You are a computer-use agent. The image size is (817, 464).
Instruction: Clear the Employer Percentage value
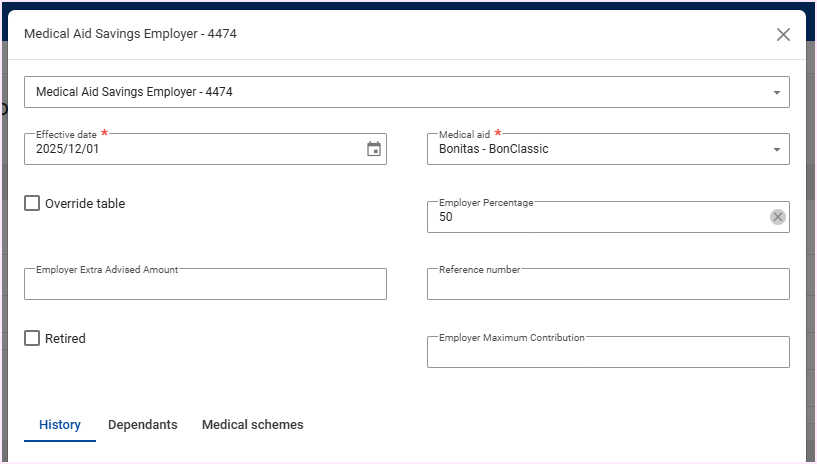click(778, 217)
